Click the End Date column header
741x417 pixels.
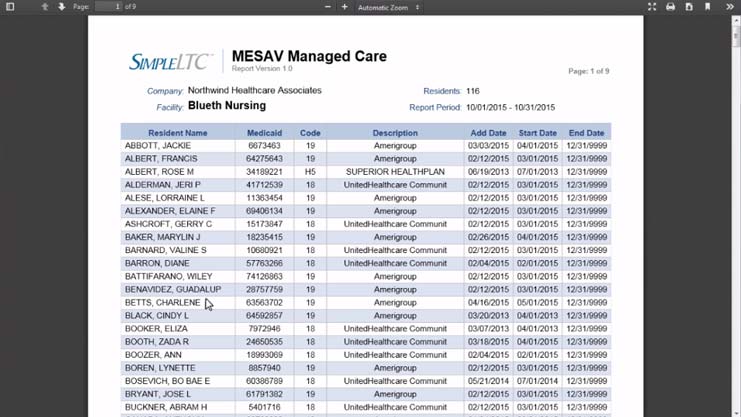click(586, 133)
